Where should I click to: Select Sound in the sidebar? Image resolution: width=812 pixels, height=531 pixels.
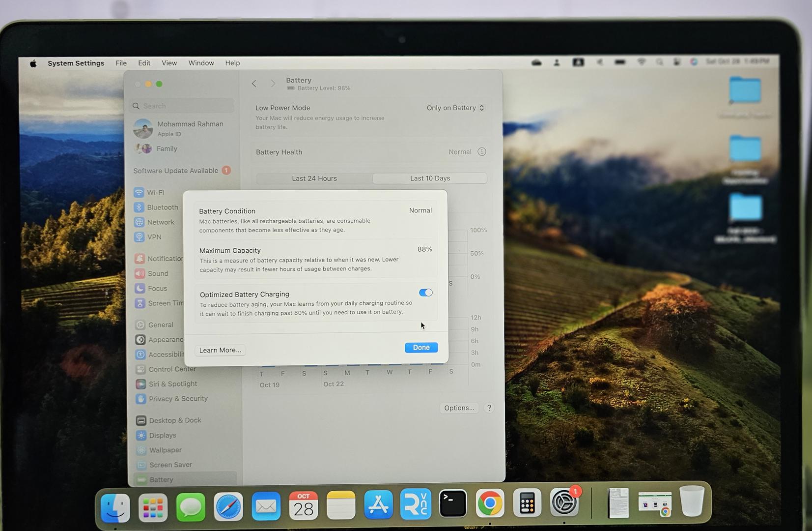pyautogui.click(x=152, y=273)
